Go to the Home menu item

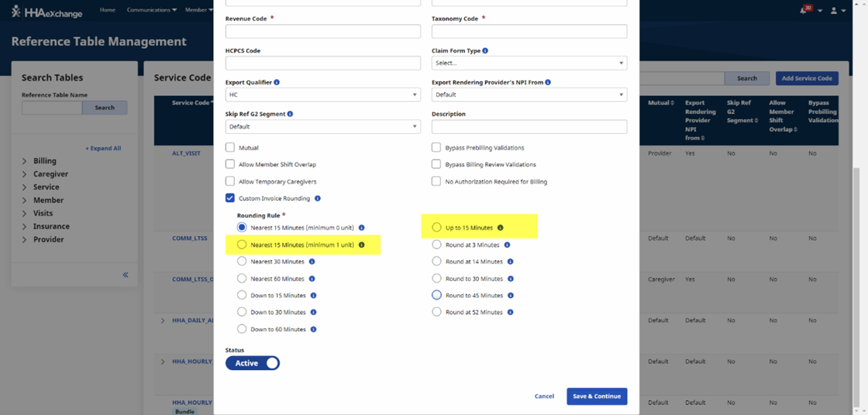click(x=108, y=10)
